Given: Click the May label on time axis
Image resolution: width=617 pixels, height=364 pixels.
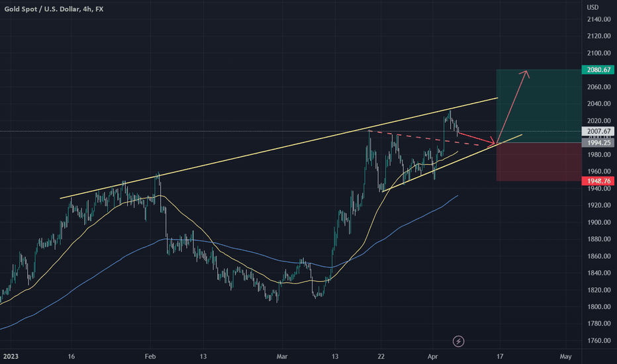Looking at the screenshot, I should point(565,357).
